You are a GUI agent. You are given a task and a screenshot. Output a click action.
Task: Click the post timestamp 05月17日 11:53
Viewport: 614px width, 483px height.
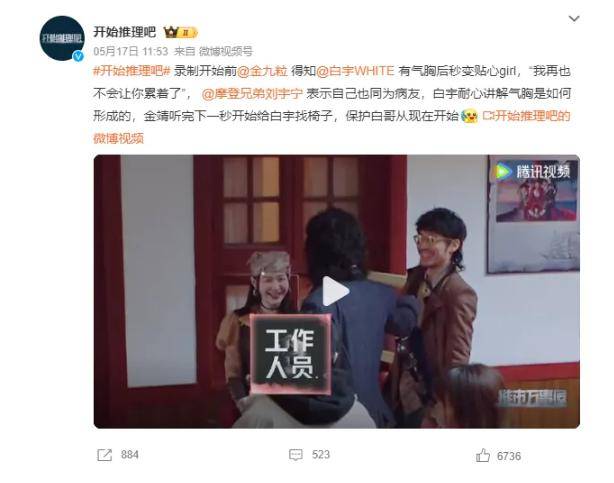[x=130, y=51]
